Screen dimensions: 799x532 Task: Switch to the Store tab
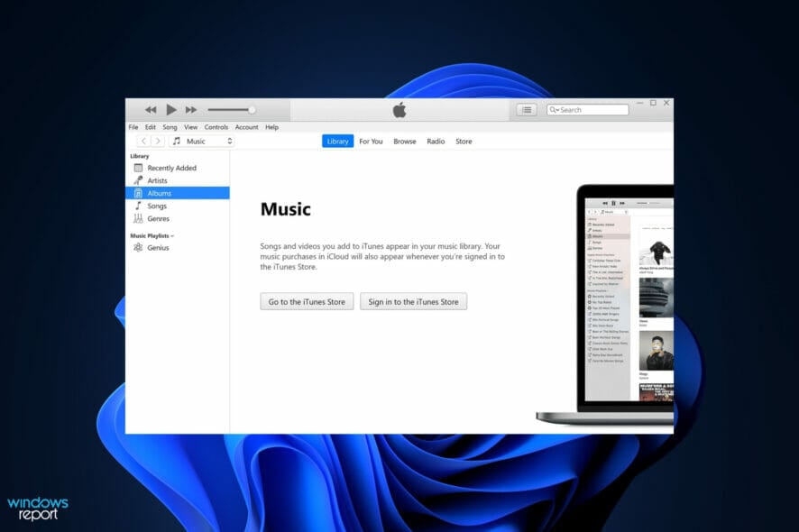(464, 142)
